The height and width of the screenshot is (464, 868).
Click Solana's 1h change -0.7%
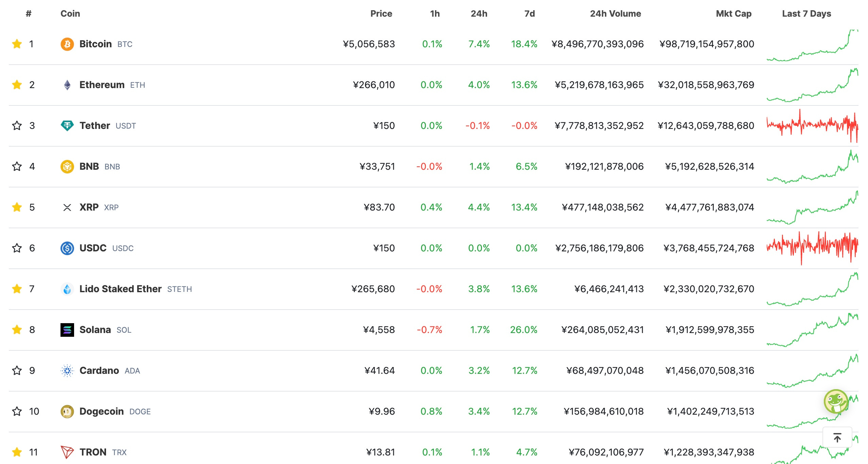point(430,330)
